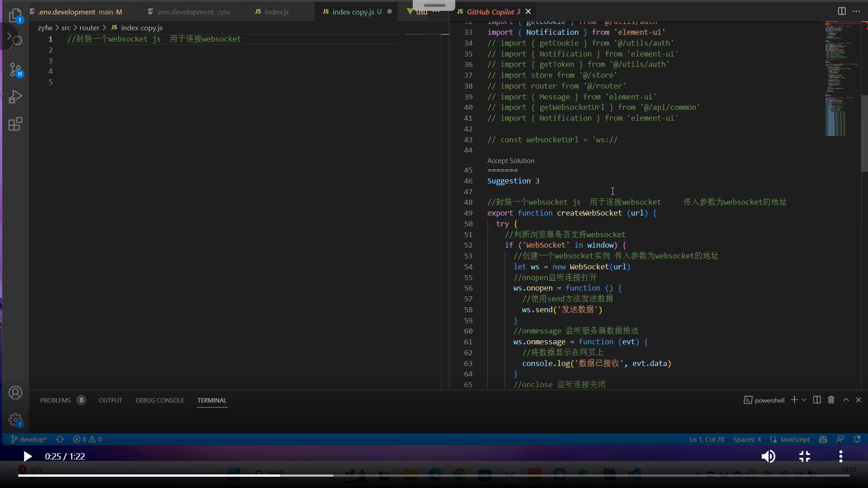Viewport: 868px width, 488px height.
Task: Open the Explorer files icon
Action: (15, 14)
